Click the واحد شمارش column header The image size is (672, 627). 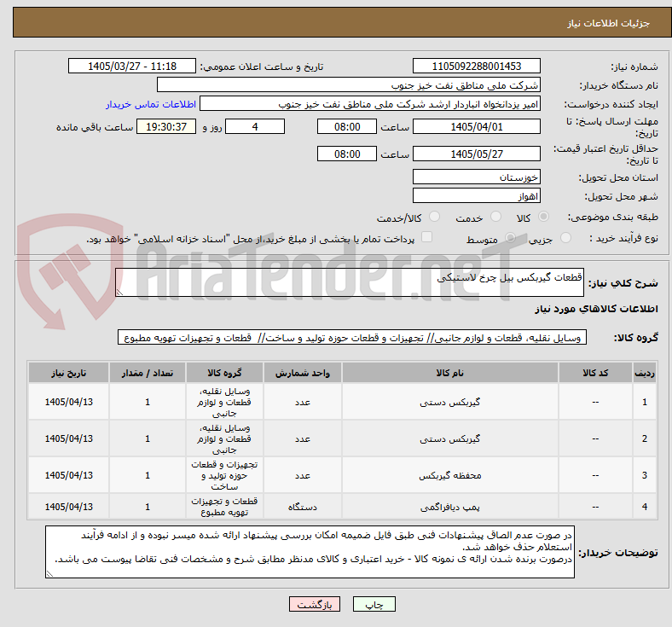303,373
